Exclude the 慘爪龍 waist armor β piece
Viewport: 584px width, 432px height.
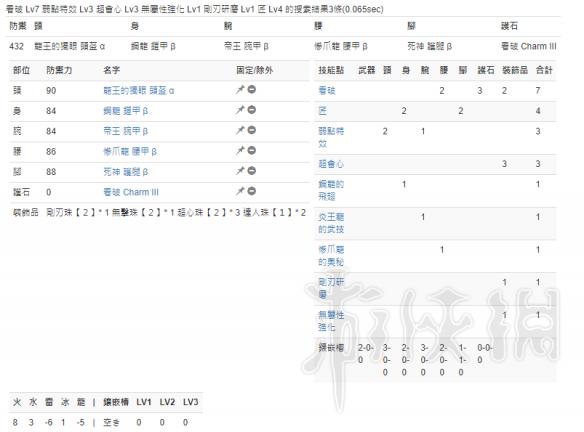[252, 150]
